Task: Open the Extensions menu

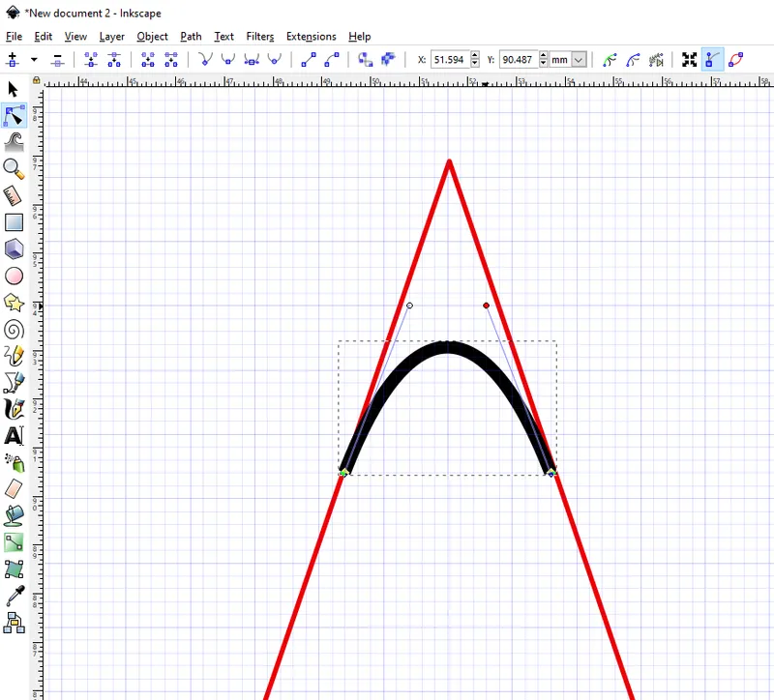Action: pos(311,36)
